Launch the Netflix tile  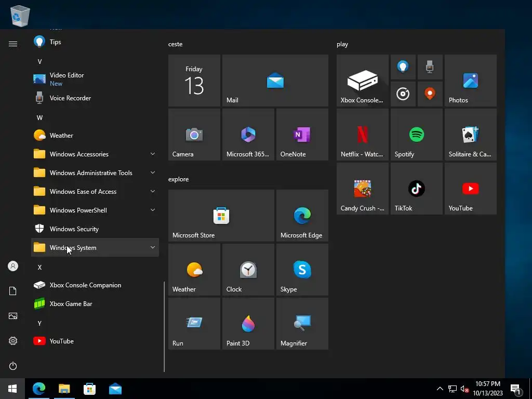click(362, 135)
